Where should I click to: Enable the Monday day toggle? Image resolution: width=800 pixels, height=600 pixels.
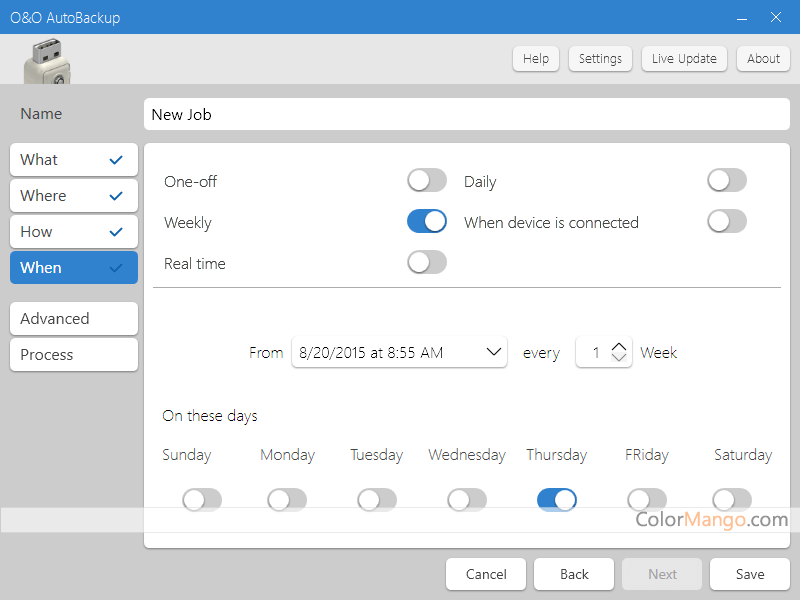pyautogui.click(x=287, y=499)
